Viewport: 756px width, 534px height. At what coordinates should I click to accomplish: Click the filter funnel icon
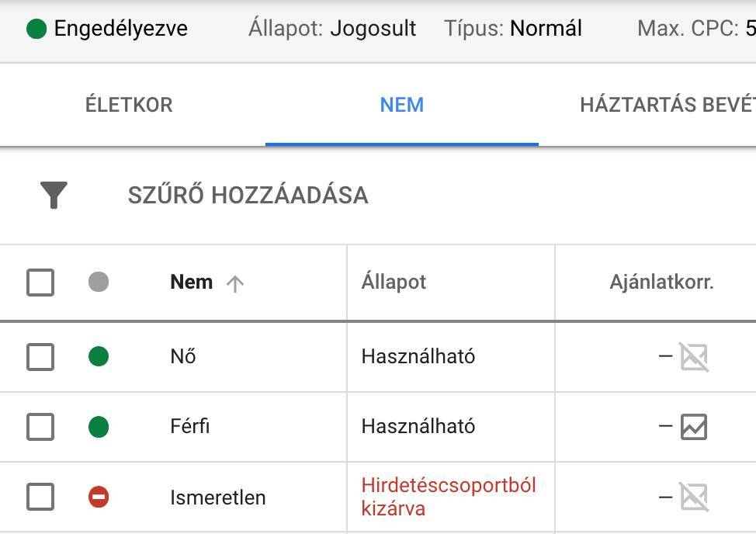pos(54,195)
